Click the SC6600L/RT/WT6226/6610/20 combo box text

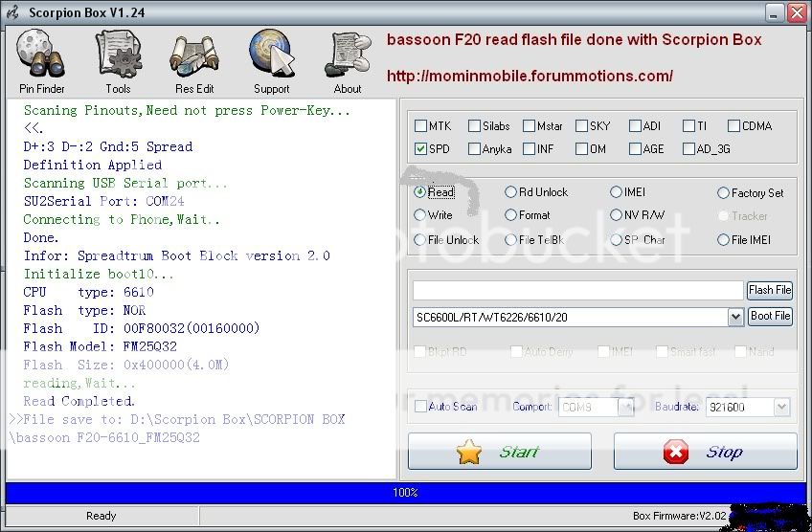click(x=492, y=318)
